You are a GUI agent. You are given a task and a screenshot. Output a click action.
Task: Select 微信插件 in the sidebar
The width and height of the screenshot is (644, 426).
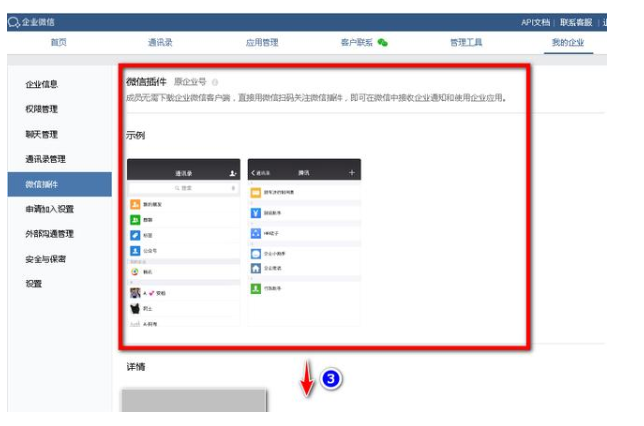60,184
